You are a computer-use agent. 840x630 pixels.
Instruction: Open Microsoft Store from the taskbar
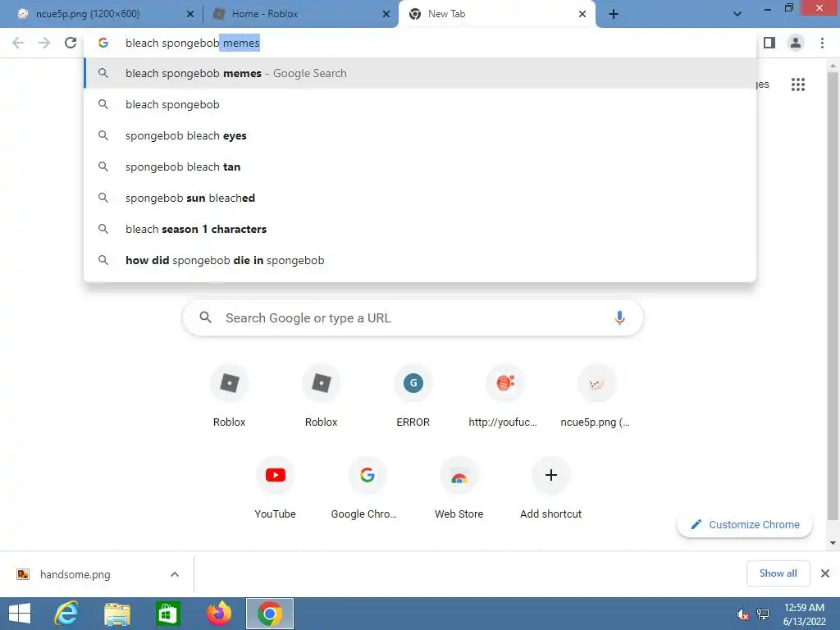tap(167, 614)
